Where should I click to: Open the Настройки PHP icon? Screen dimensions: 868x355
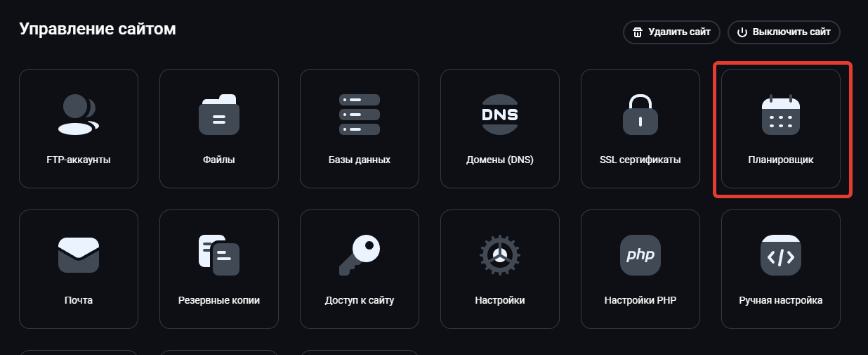(x=640, y=254)
